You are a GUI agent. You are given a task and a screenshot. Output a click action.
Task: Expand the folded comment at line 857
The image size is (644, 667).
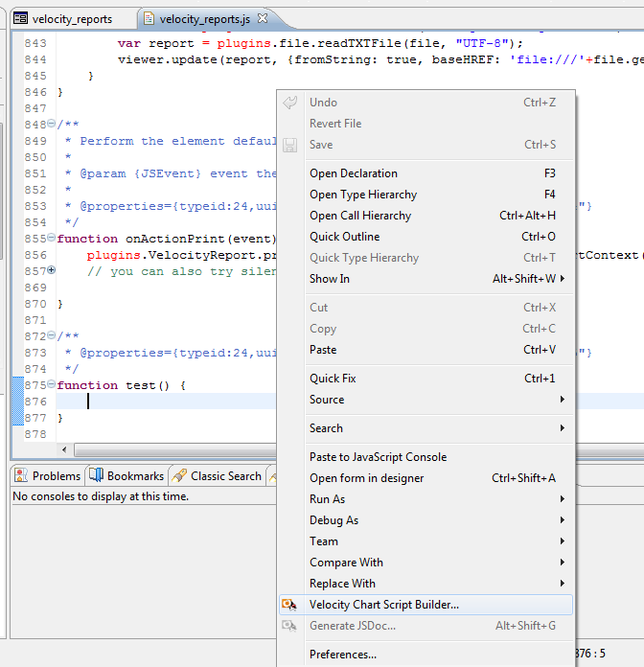(51, 269)
